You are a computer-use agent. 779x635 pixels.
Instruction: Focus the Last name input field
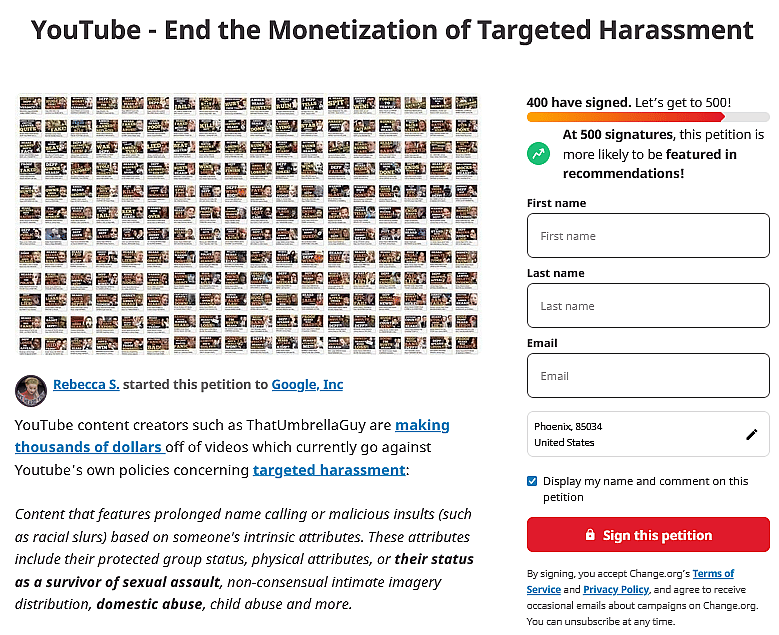648,306
